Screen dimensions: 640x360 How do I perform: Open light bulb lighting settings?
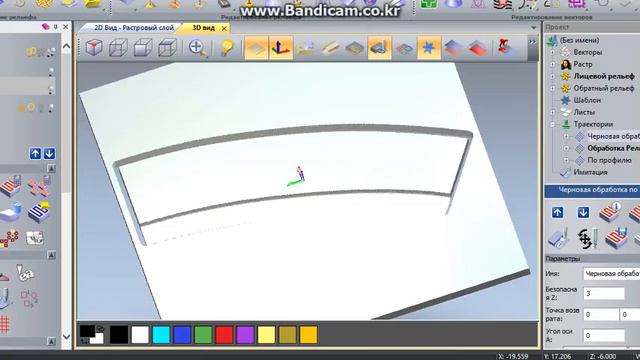(x=227, y=48)
